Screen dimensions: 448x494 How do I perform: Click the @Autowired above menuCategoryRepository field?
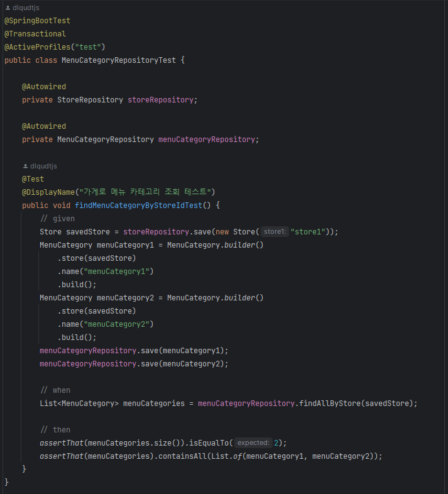(x=44, y=126)
